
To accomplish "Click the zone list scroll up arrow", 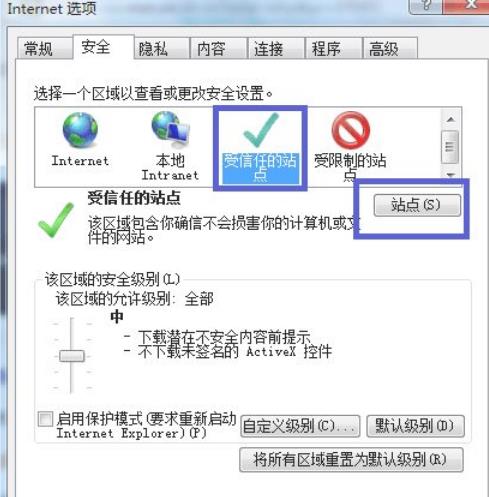I will click(x=451, y=119).
